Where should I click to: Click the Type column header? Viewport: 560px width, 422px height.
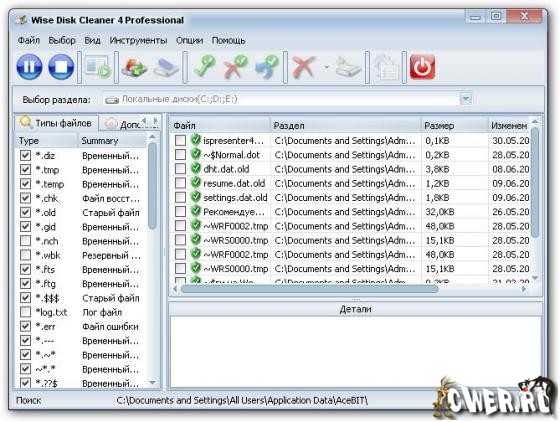(x=46, y=141)
